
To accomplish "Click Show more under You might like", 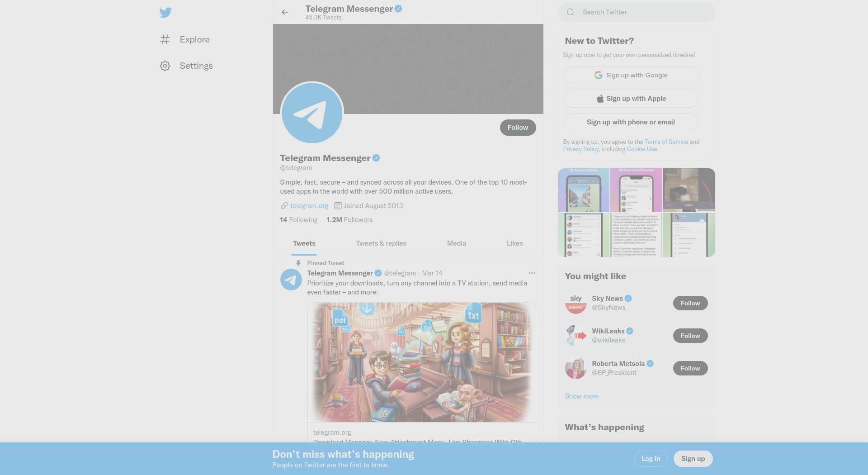I will 581,396.
